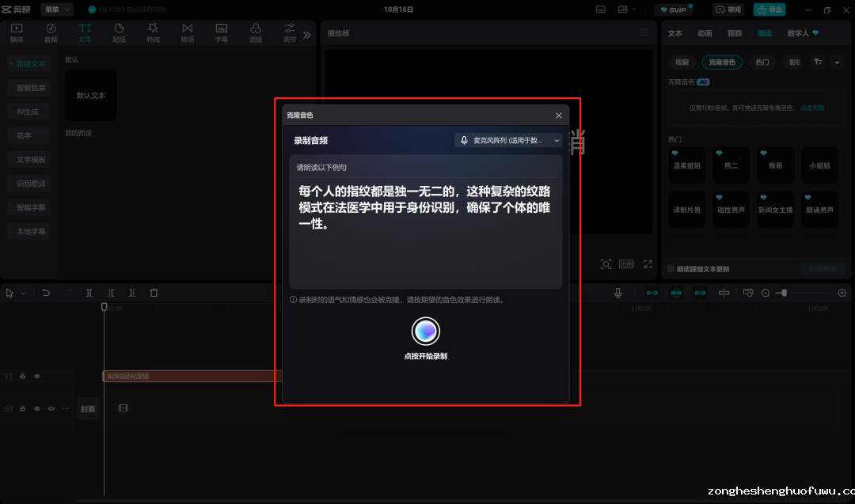Open the selection tool dropdown arrow
The width and height of the screenshot is (855, 504).
[x=23, y=293]
